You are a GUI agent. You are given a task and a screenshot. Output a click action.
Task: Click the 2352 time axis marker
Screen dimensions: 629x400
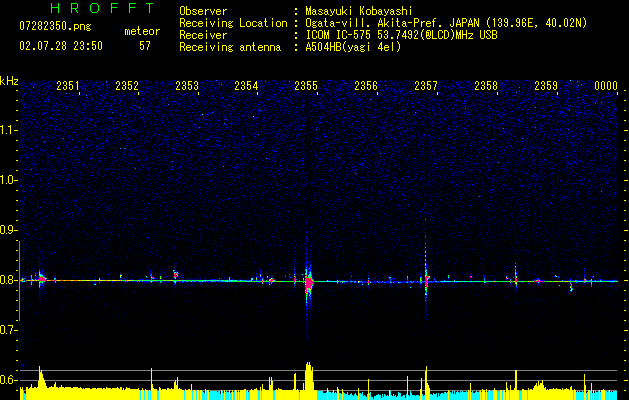point(127,86)
